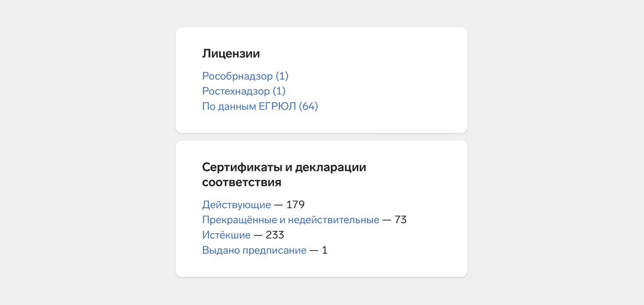The height and width of the screenshot is (305, 644).
Task: Click the count 179 next to Действующие
Action: click(295, 205)
